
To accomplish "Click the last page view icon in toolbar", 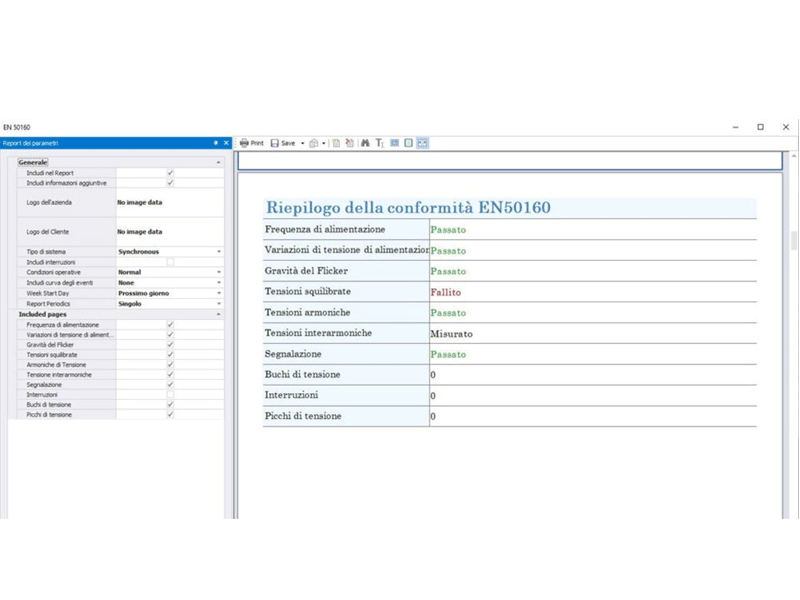I will 423,143.
